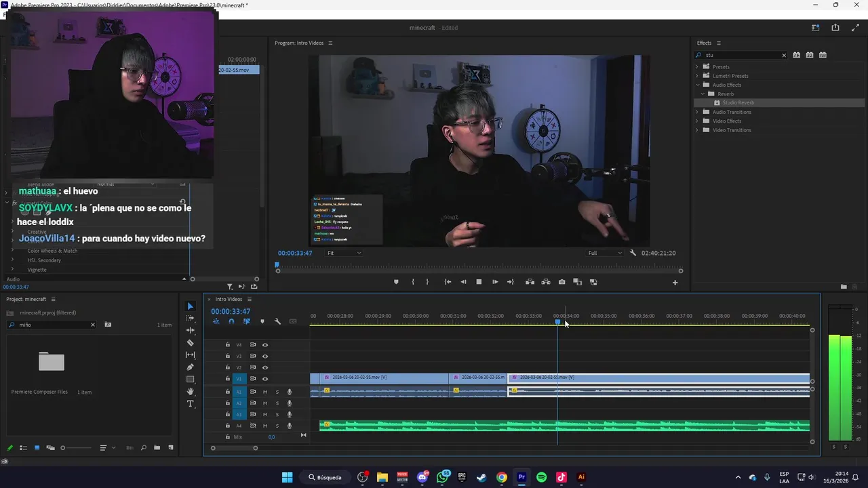Switch Project panel to List View
Image resolution: width=868 pixels, height=488 pixels.
[23, 448]
